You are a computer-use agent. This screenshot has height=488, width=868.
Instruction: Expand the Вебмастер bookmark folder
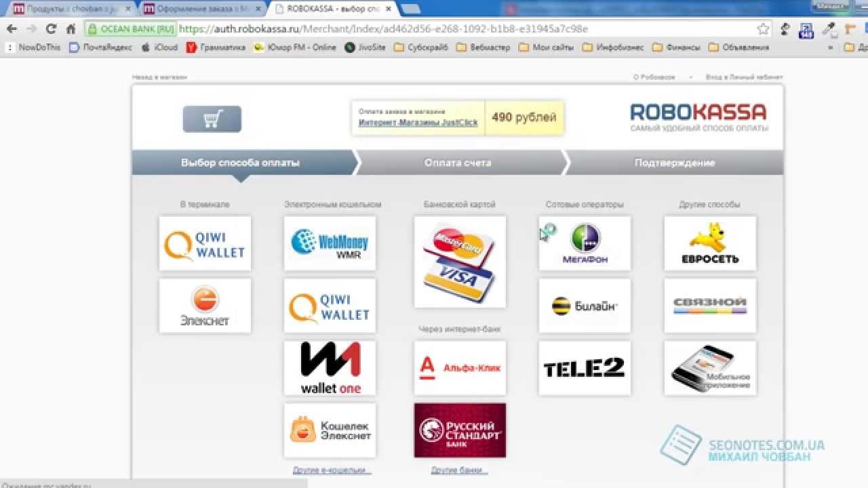(483, 47)
